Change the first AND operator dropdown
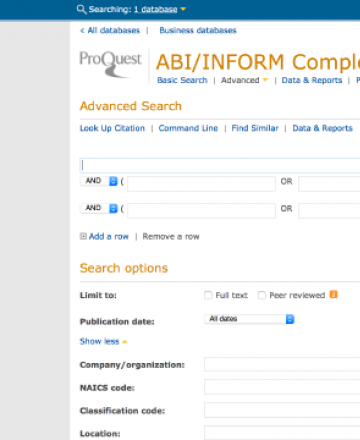 pyautogui.click(x=99, y=181)
